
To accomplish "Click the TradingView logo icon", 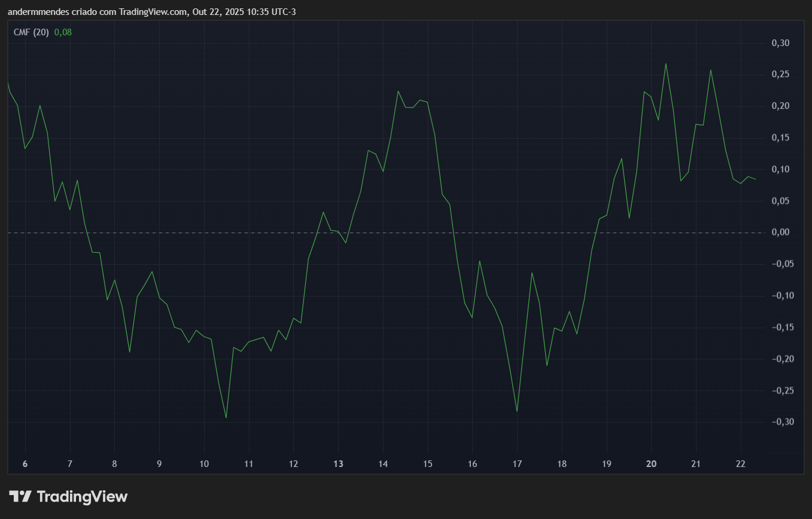I will click(20, 496).
